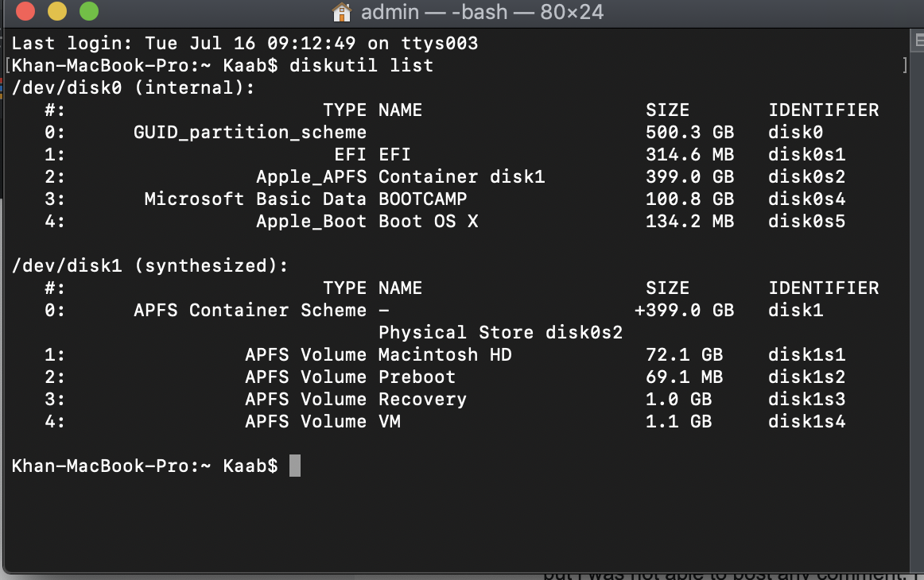Image resolution: width=924 pixels, height=580 pixels.
Task: Minimize the Terminal window with yellow button
Action: click(x=57, y=12)
